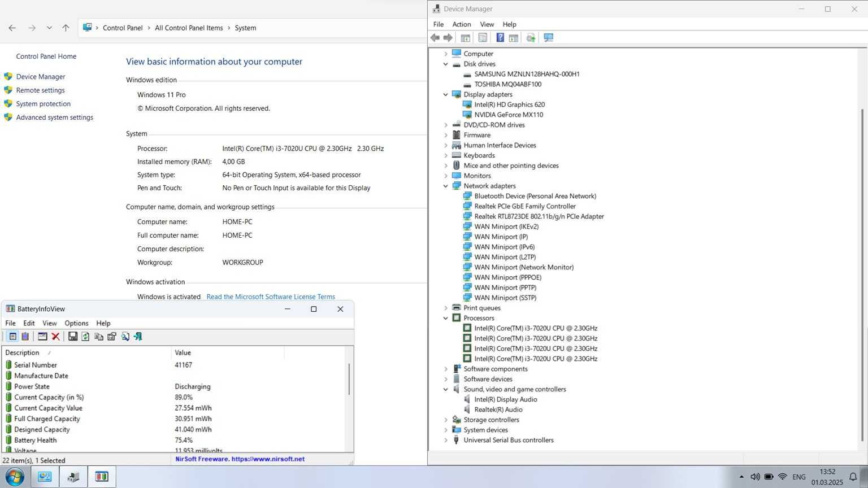The image size is (868, 488).
Task: Collapse Processors node
Action: pyautogui.click(x=446, y=318)
